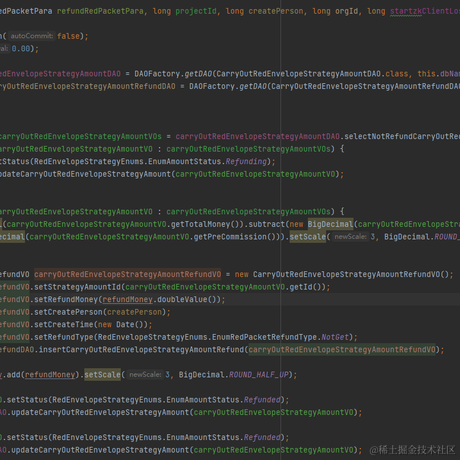Click the setStrategyAmountId method name
The width and height of the screenshot is (460, 460).
pos(78,287)
